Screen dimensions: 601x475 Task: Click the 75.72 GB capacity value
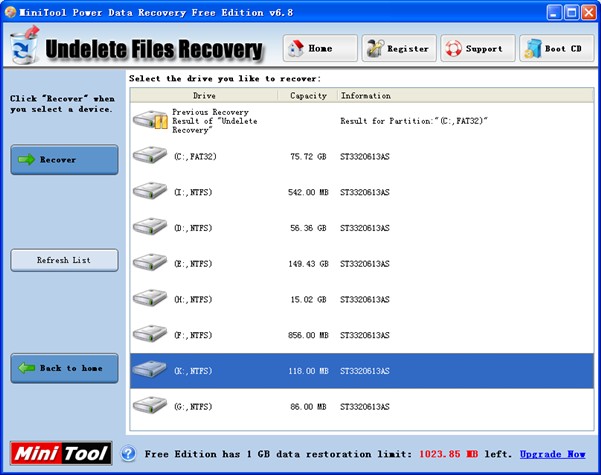[308, 156]
